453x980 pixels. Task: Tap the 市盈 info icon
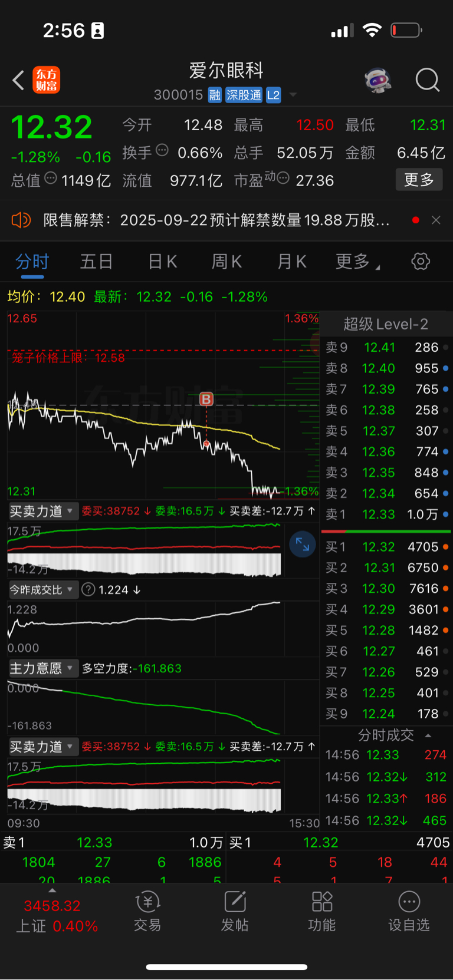coord(283,177)
